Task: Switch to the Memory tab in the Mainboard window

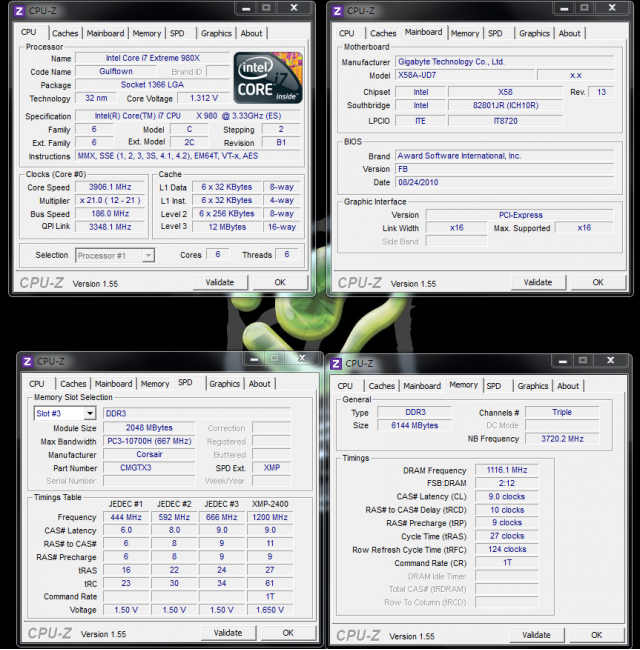Action: tap(465, 33)
